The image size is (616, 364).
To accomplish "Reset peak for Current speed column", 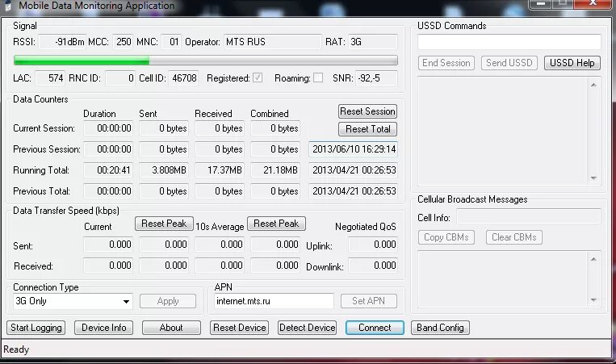I will click(x=164, y=224).
